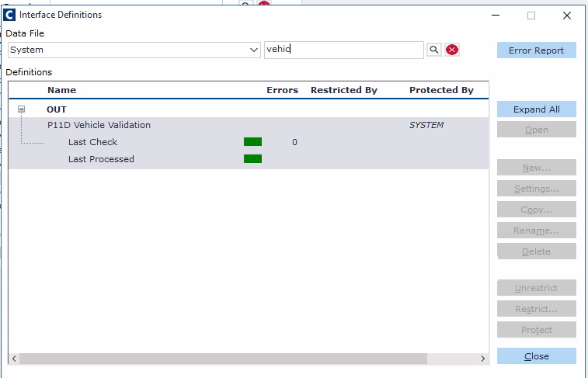588x378 pixels.
Task: Click the Protected By column header
Action: [441, 90]
